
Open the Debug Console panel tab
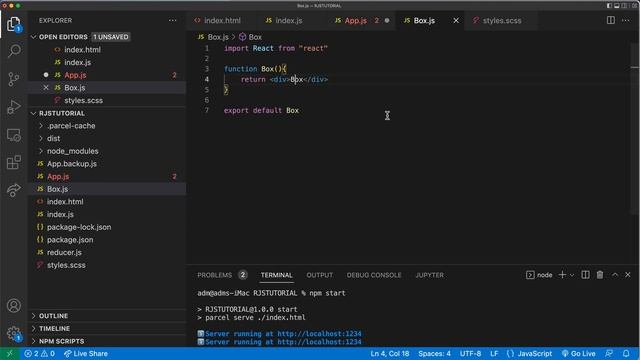(374, 275)
